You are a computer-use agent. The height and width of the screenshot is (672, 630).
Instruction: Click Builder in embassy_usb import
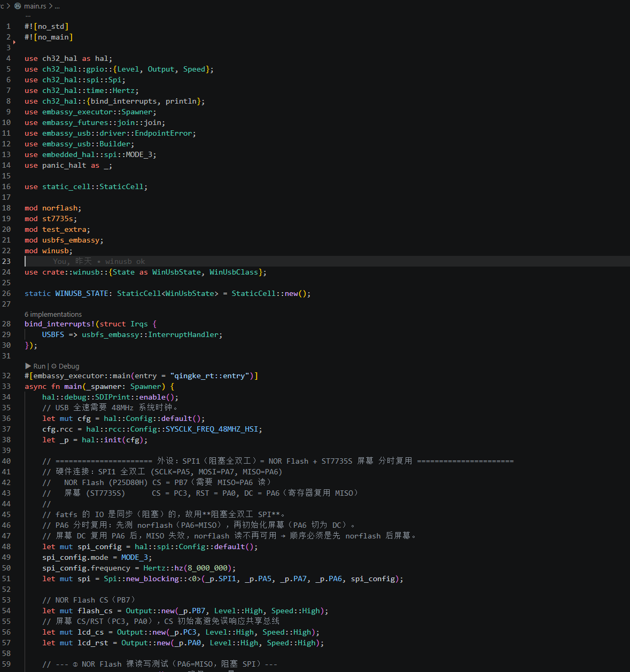click(114, 144)
